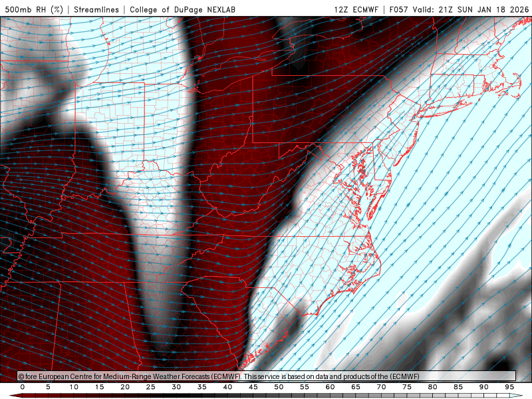Select the "Streamlines" label in header
532x399 pixels.
96,9
